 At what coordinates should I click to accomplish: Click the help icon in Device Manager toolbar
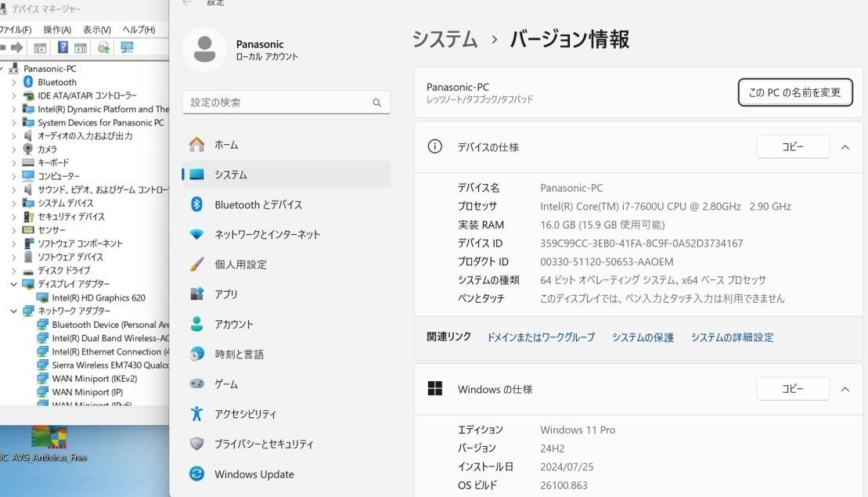point(63,48)
